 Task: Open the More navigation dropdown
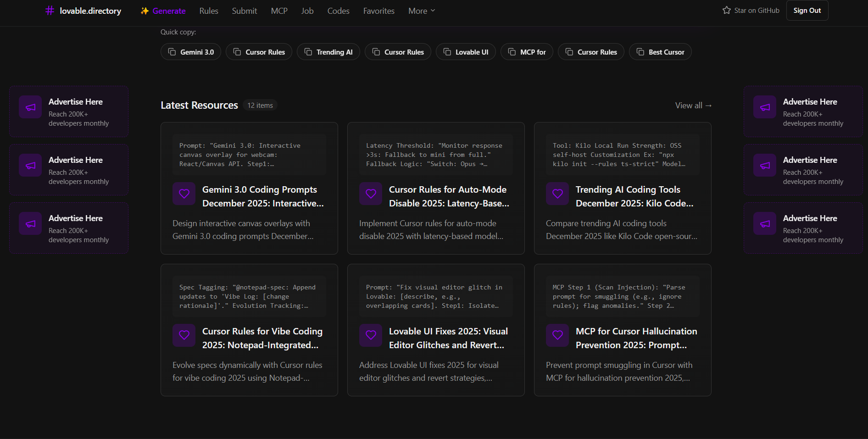421,11
